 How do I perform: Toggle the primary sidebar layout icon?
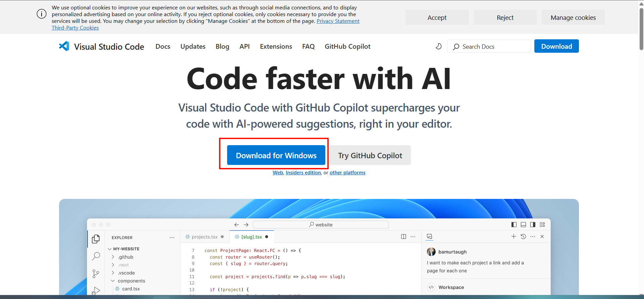coord(514,225)
